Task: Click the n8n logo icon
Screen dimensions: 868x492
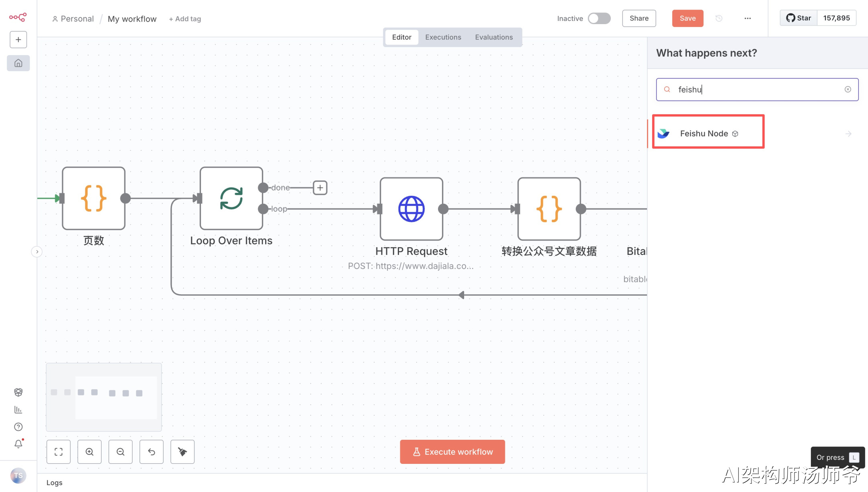Action: (x=18, y=17)
